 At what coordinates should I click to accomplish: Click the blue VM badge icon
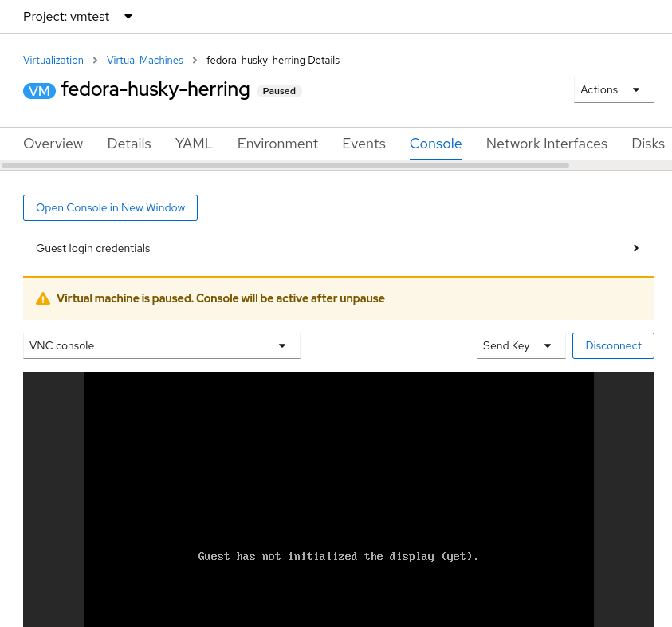coord(39,91)
